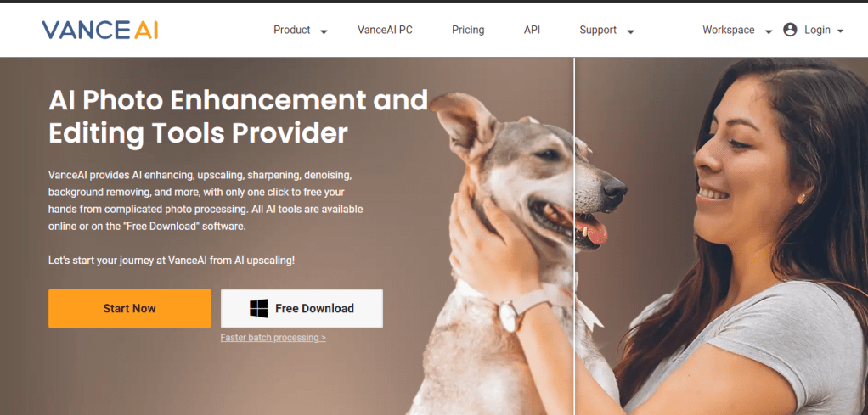The image size is (868, 415).
Task: Select the Product menu label
Action: click(291, 30)
